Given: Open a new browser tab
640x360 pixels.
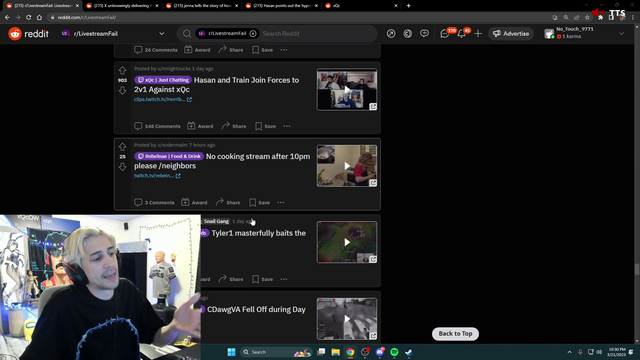Looking at the screenshot, I should (409, 6).
